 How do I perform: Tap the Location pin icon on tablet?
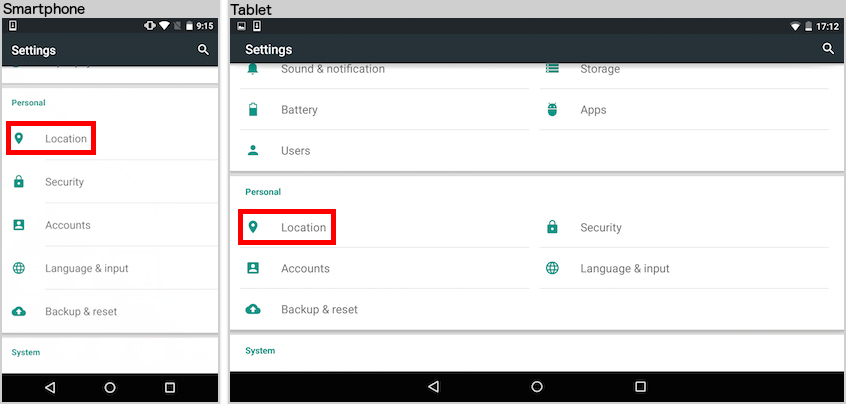click(x=253, y=227)
